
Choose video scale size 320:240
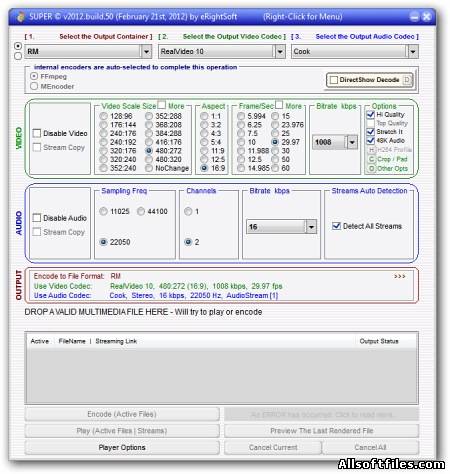(104, 159)
